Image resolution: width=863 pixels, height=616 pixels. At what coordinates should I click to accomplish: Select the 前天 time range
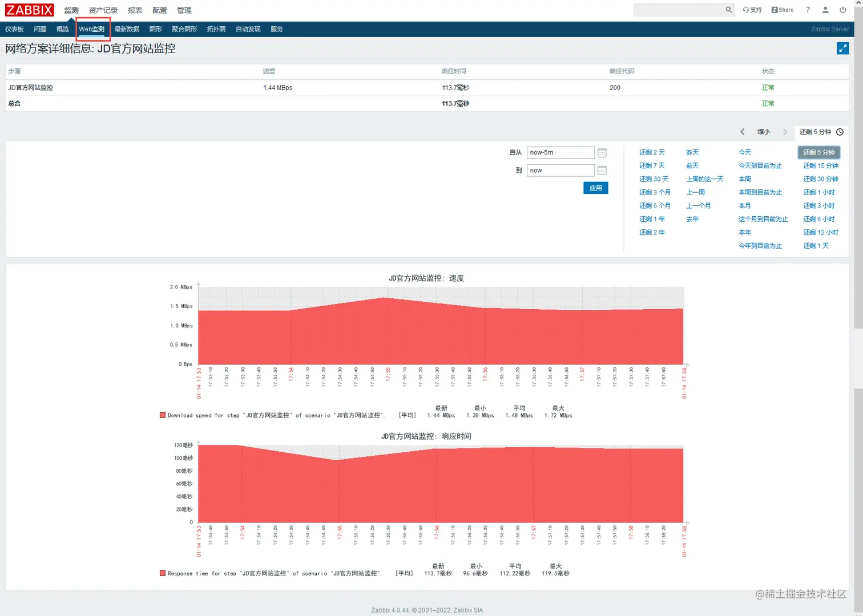(x=692, y=165)
